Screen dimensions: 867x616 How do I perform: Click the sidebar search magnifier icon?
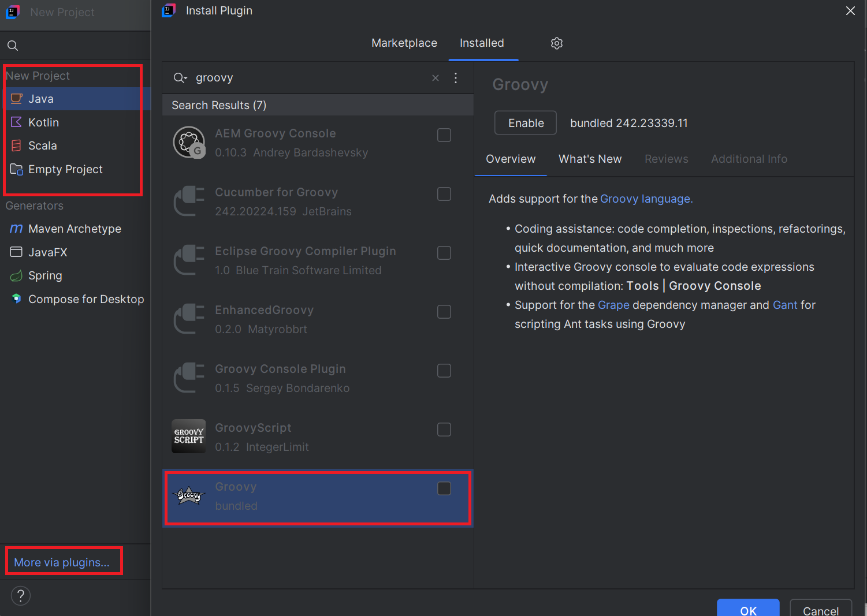click(x=13, y=46)
